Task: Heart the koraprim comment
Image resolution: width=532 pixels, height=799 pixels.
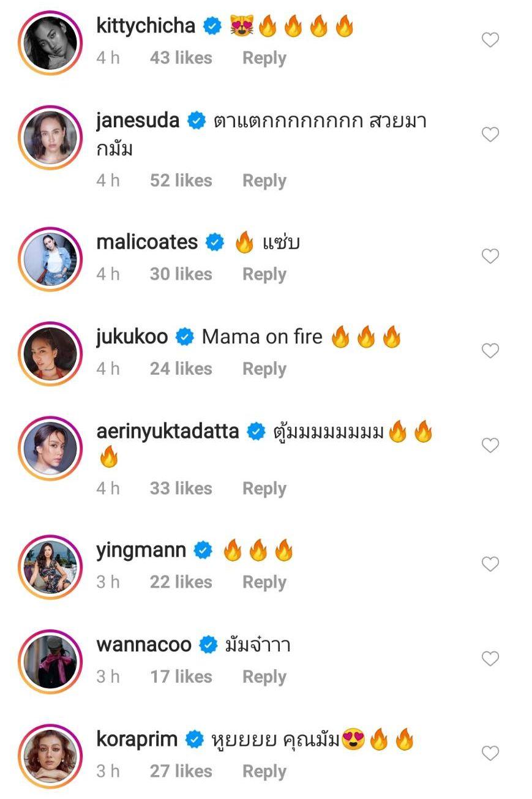Action: coord(490,753)
